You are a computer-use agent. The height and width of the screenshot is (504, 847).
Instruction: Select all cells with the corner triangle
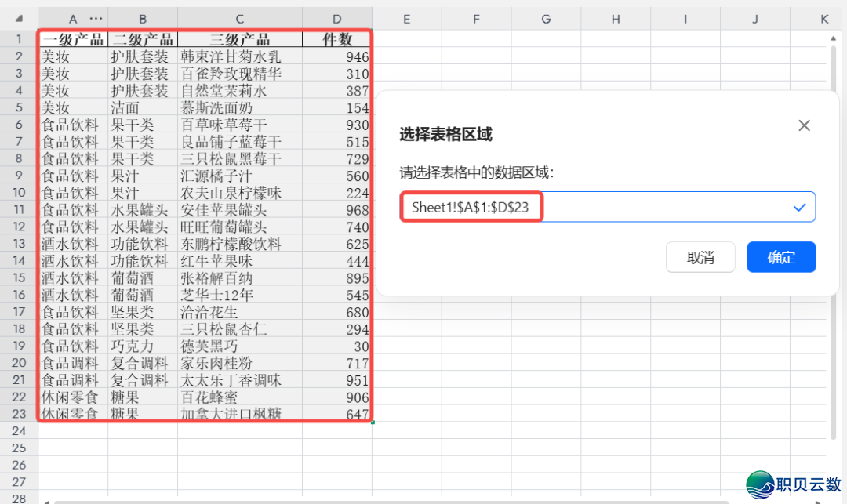coord(19,19)
